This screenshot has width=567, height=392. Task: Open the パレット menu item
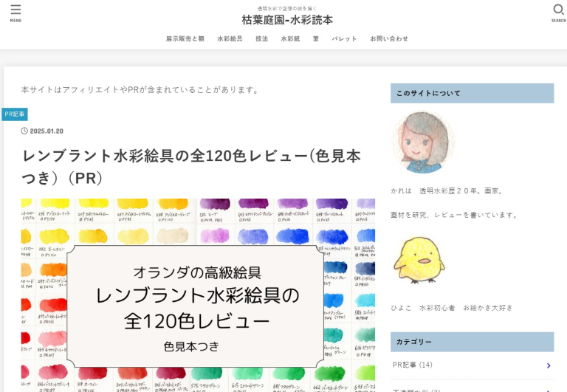[x=344, y=38]
